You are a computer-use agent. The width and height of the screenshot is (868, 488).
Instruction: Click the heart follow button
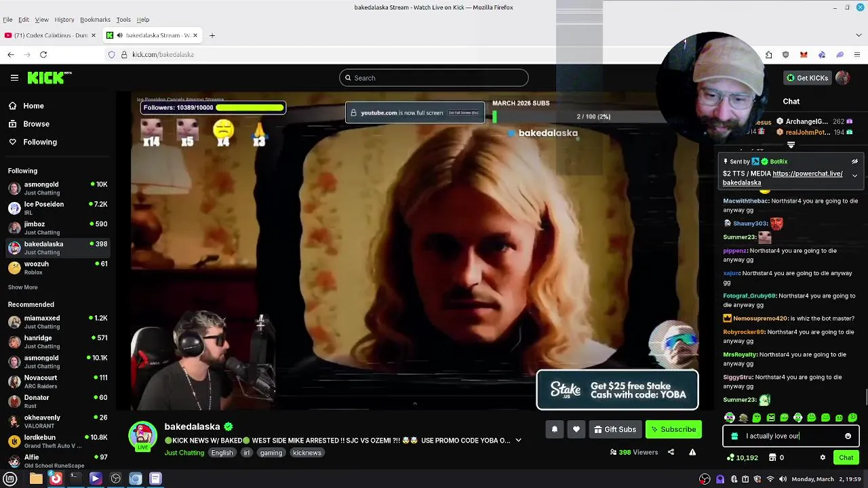(x=576, y=429)
